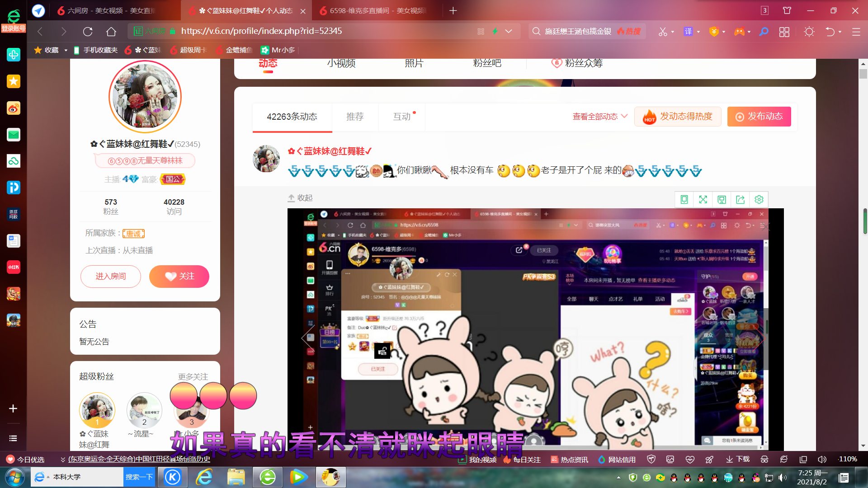This screenshot has width=868, height=488.
Task: Click the rocket accelerator icon in status bar
Action: (709, 459)
